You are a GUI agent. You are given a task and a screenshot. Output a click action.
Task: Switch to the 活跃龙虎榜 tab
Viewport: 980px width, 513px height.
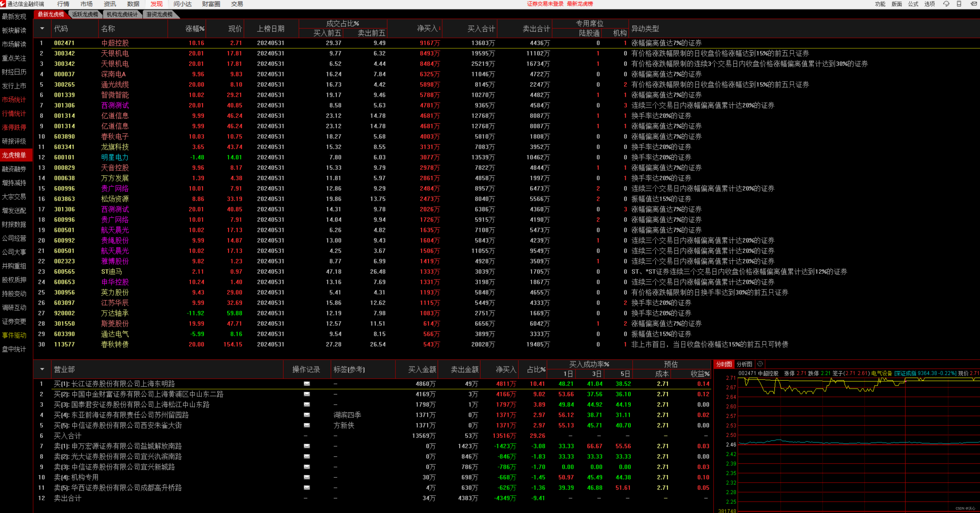point(85,14)
